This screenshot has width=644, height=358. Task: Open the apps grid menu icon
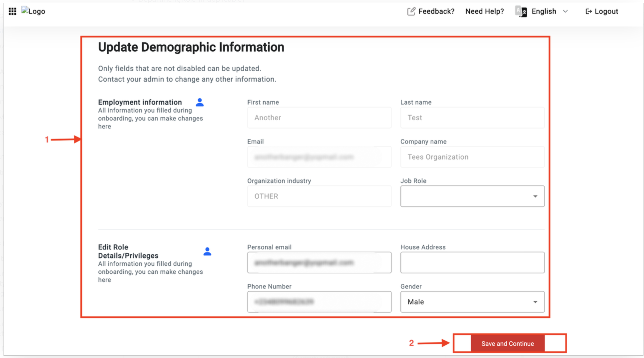point(12,11)
